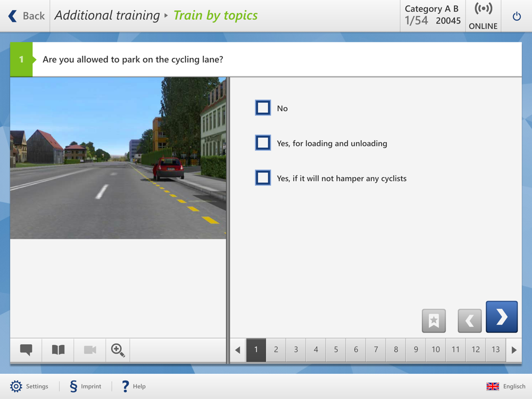This screenshot has height=399, width=532.
Task: Jump to question 5
Action: (x=336, y=350)
